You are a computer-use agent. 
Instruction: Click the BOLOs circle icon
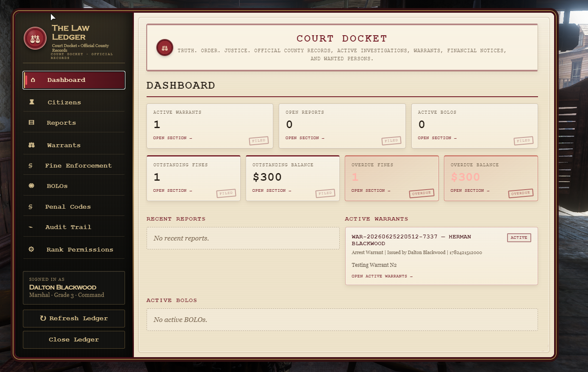(31, 186)
